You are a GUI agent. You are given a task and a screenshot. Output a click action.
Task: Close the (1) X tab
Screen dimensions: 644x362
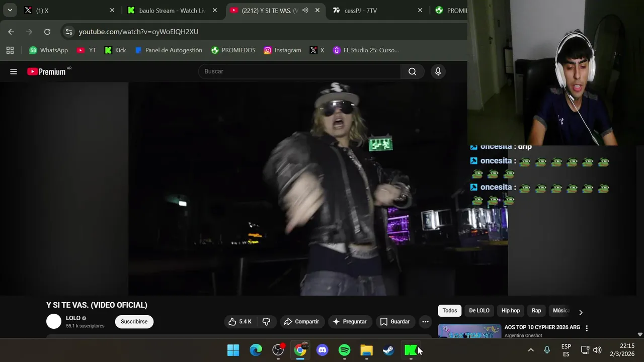[x=112, y=10]
